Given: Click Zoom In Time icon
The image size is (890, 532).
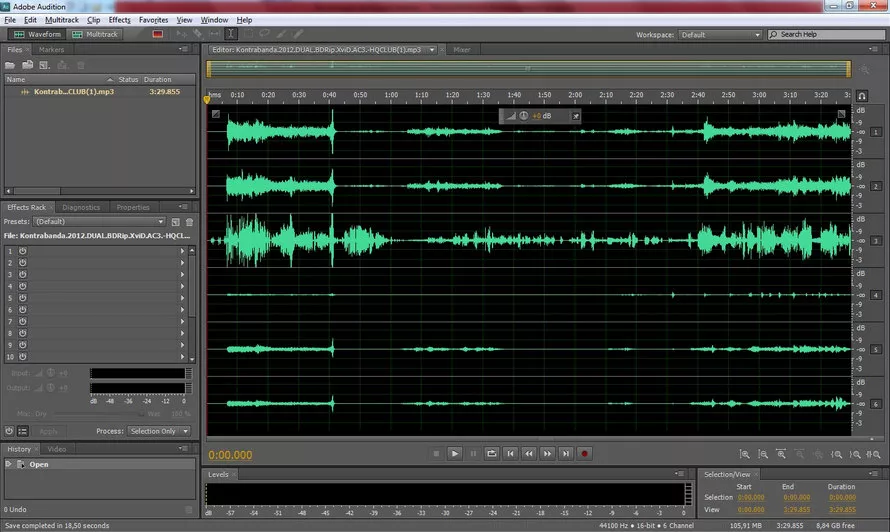Looking at the screenshot, I should (781, 454).
